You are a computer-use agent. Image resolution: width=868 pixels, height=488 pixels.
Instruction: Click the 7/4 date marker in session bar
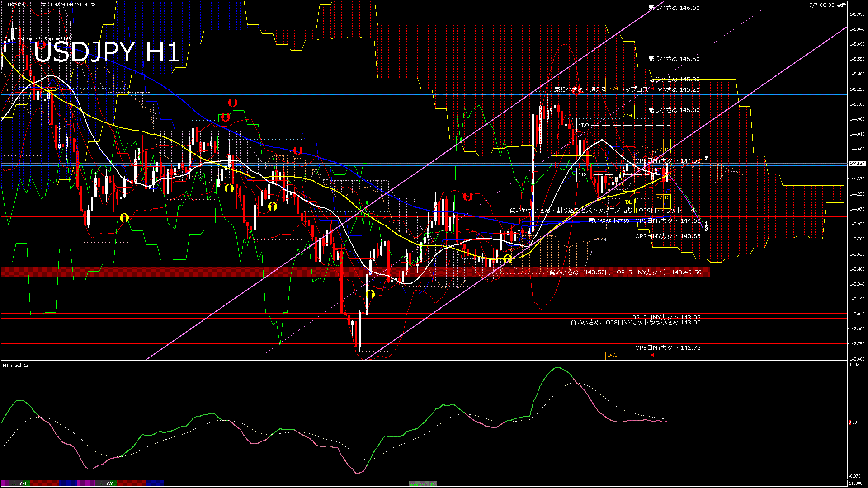tap(23, 483)
